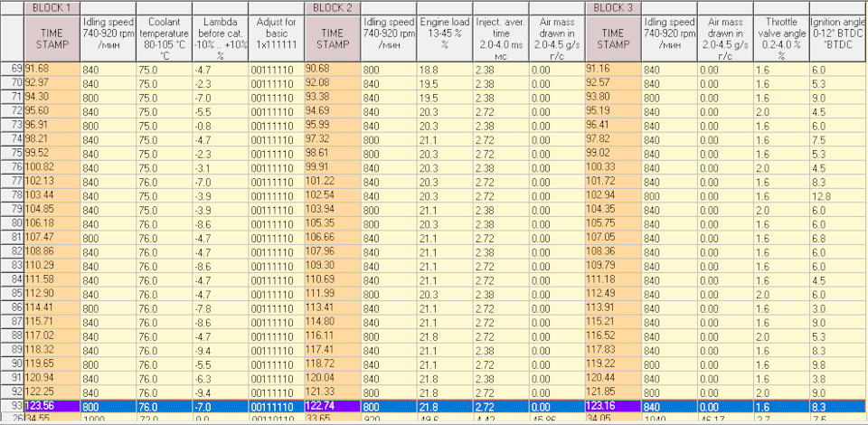
Task: Select the TIME STAMP header under BLOCK 2
Action: pos(332,39)
